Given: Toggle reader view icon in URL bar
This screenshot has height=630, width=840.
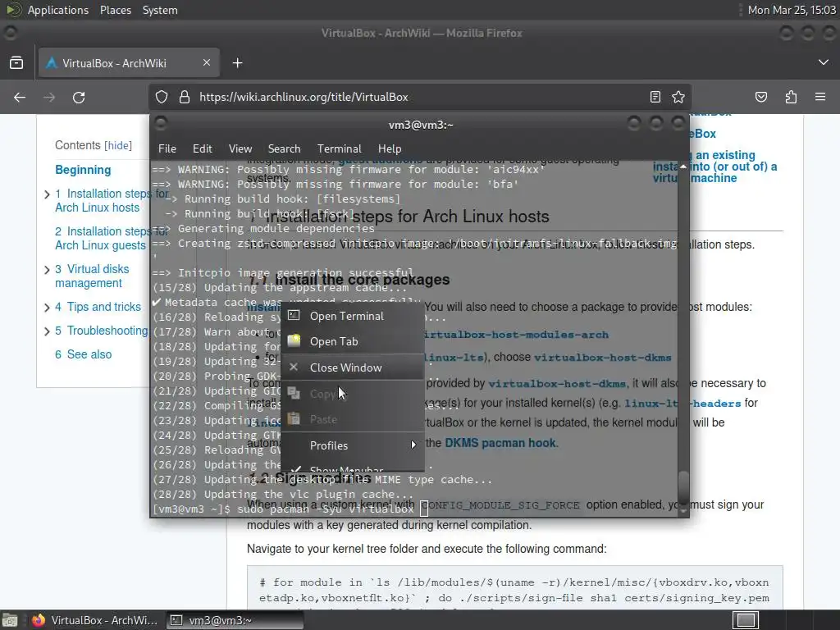Looking at the screenshot, I should click(x=655, y=97).
